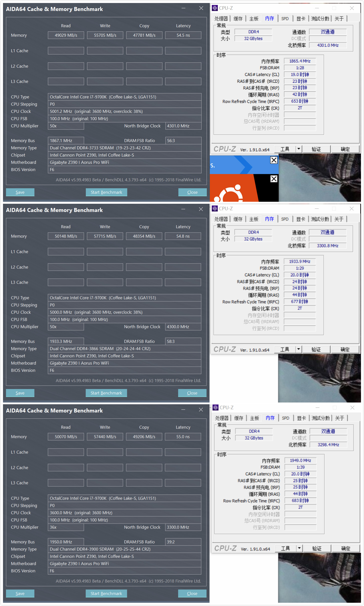This screenshot has width=364, height=606.
Task: Click the CPU-Z icon in the window showing 1933.9 MHz
Action: click(x=215, y=208)
